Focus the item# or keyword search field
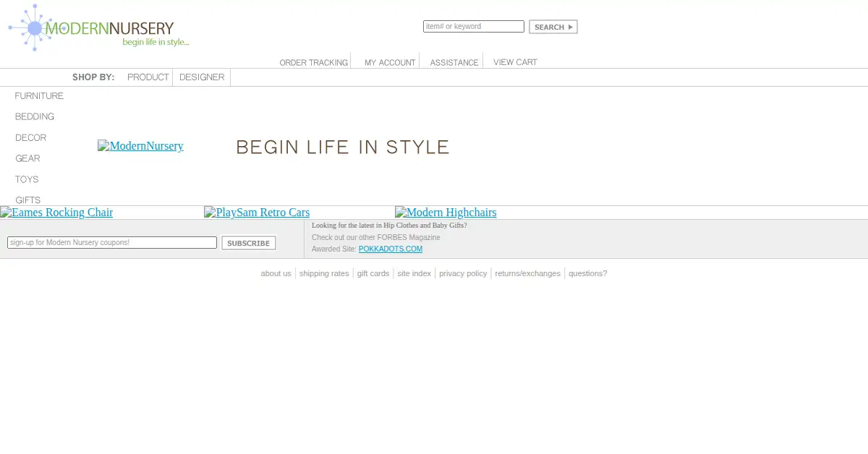This screenshot has width=868, height=454. coord(474,27)
